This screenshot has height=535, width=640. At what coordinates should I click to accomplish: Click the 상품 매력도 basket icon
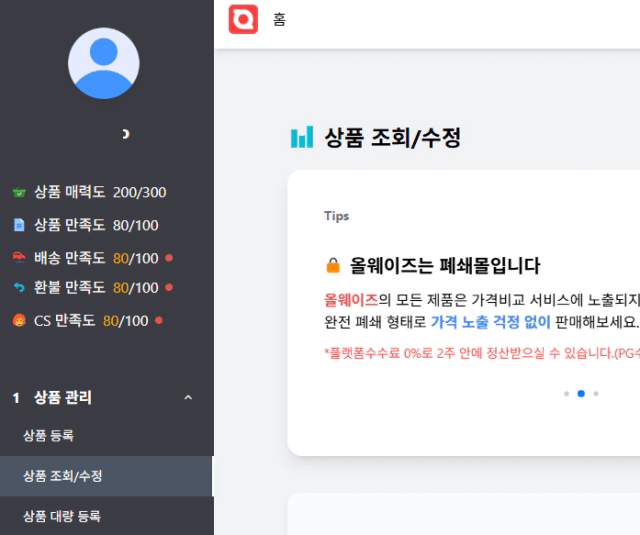point(19,192)
